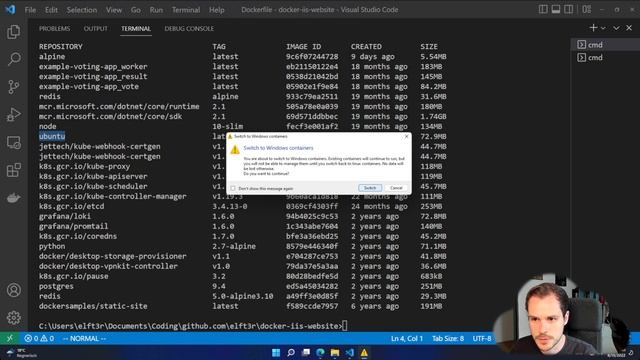This screenshot has height=360, width=640.
Task: Click the errors and warnings status indicator
Action: pos(39,338)
